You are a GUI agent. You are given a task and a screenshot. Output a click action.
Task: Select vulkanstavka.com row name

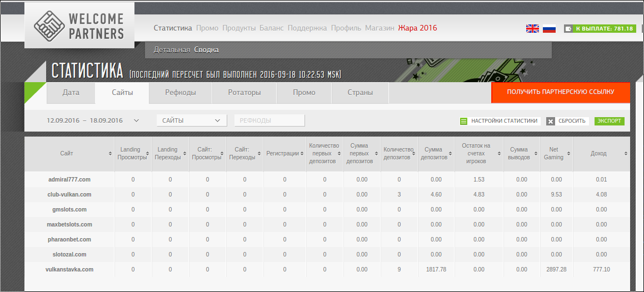coord(69,269)
